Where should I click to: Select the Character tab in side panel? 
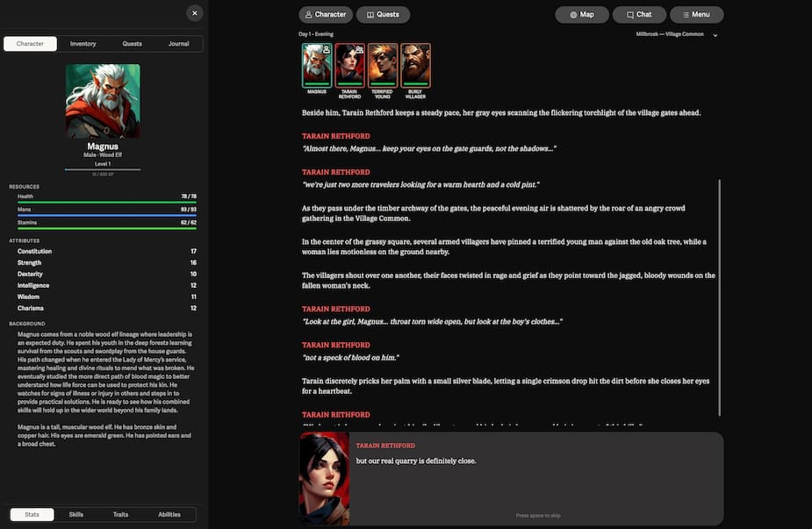click(x=30, y=44)
